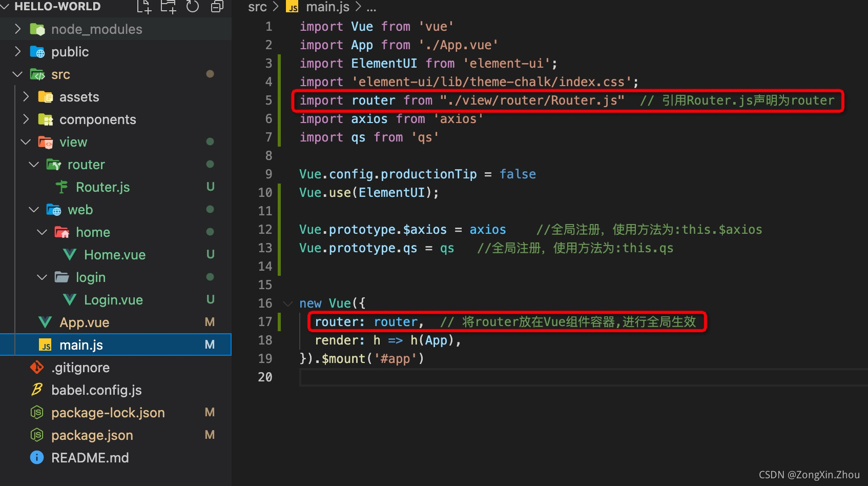Collapse the login folder chevron
Screen dimensions: 868x486
pyautogui.click(x=43, y=277)
